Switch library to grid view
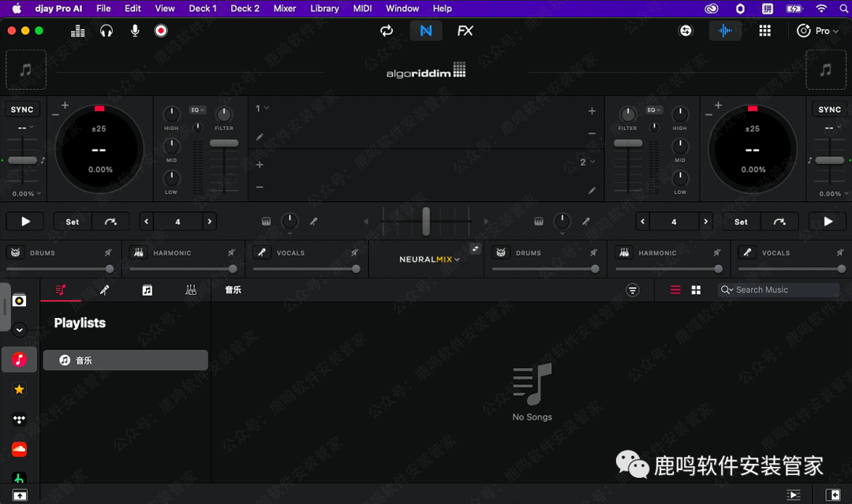This screenshot has width=852, height=504. (x=696, y=290)
